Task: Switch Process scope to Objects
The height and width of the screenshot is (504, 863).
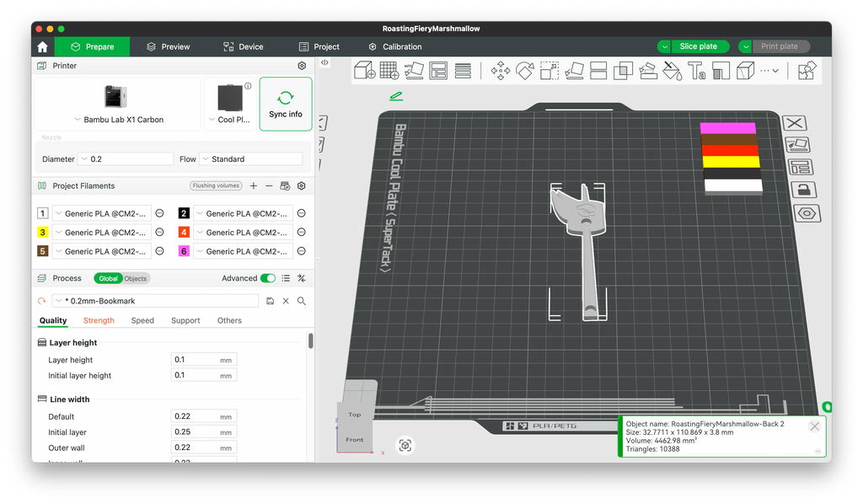Action: pos(136,278)
